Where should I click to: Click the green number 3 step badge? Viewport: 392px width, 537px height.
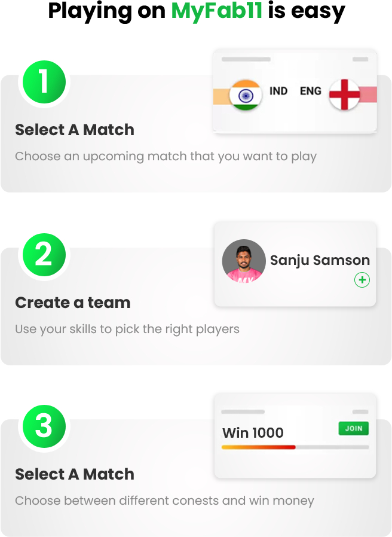tap(43, 427)
